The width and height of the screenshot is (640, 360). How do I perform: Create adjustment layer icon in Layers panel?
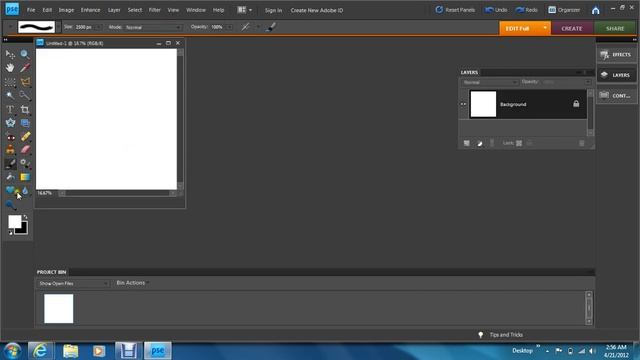pyautogui.click(x=480, y=143)
